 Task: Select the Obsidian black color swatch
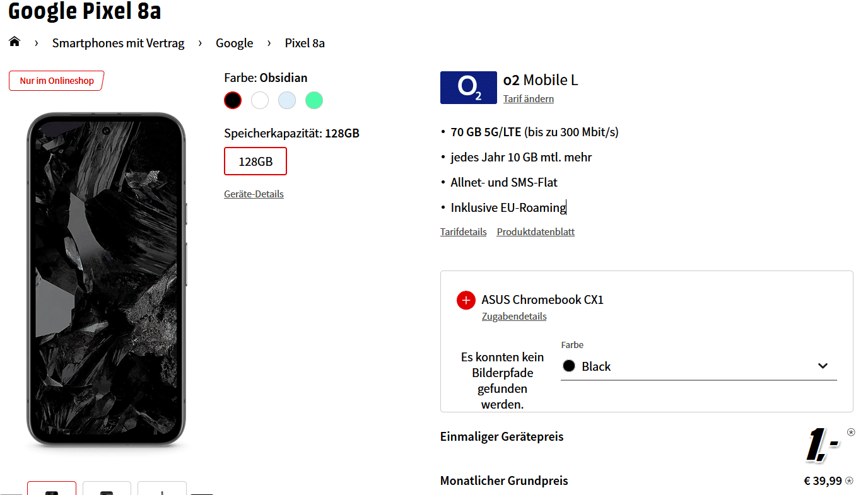pos(233,100)
